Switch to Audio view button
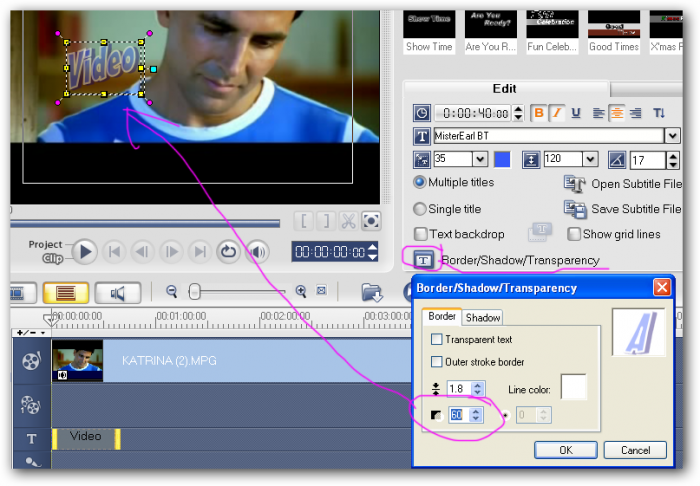Viewport: 700px width, 486px height. click(118, 293)
